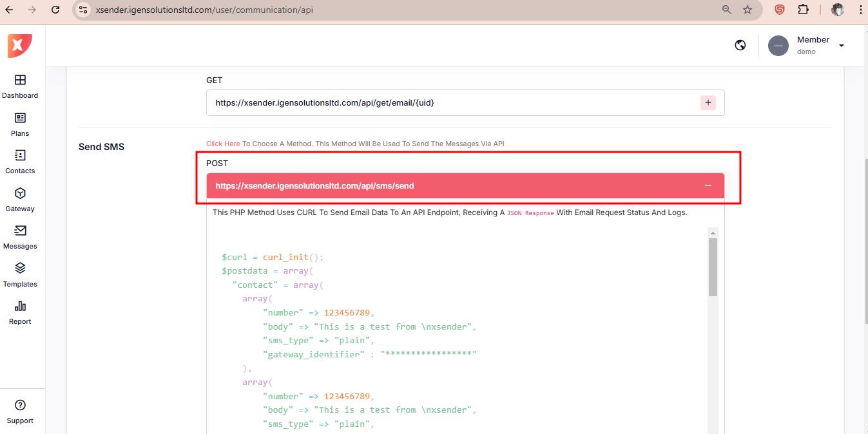Image resolution: width=868 pixels, height=434 pixels.
Task: Click the xsender logo
Action: [x=19, y=46]
